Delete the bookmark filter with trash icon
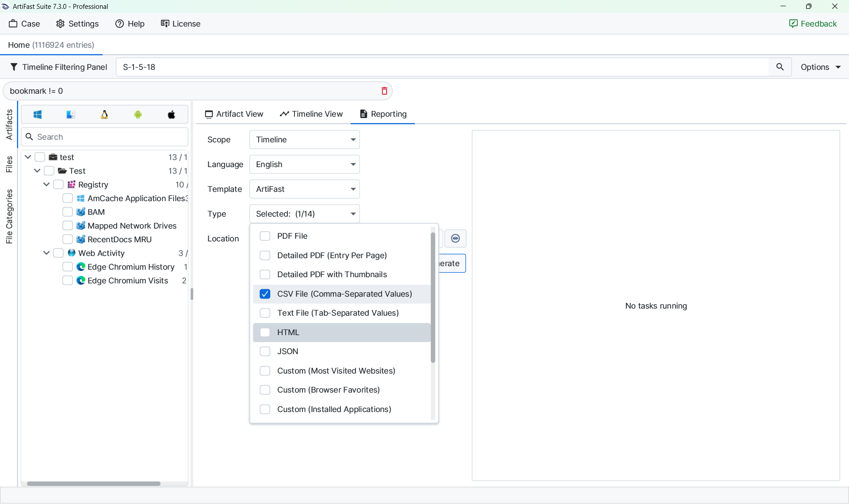Image resolution: width=849 pixels, height=504 pixels. 384,91
